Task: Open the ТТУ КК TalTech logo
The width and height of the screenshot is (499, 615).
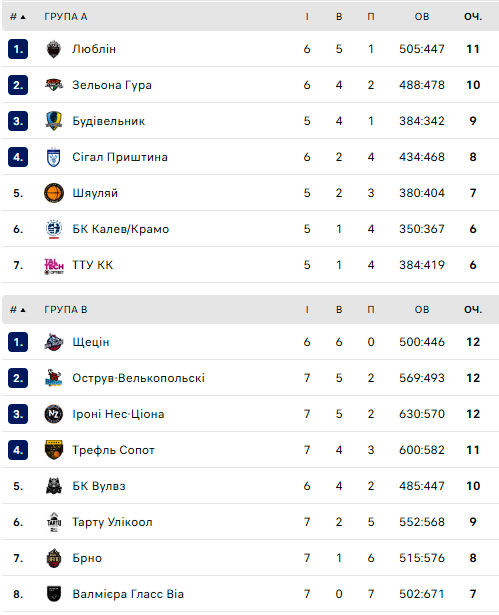Action: coord(54,266)
